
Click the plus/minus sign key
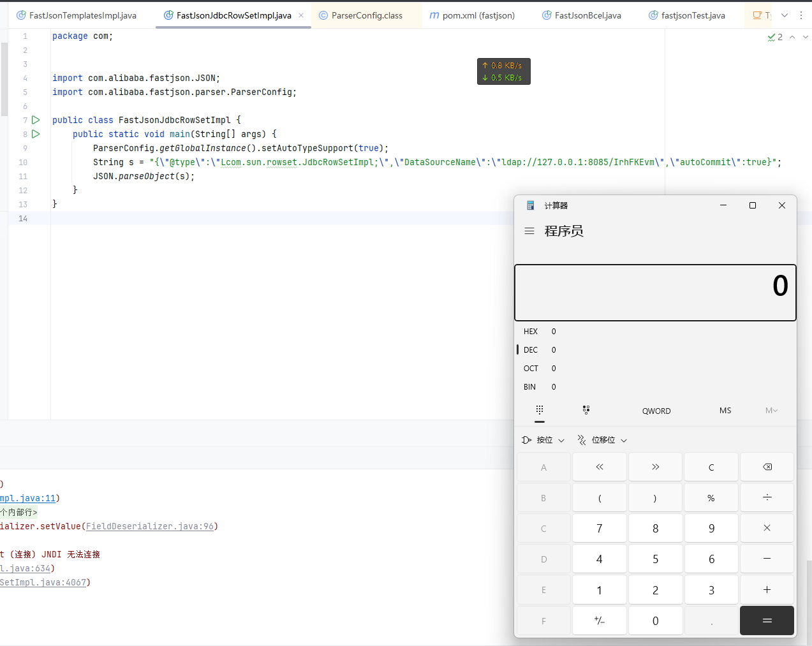(600, 620)
